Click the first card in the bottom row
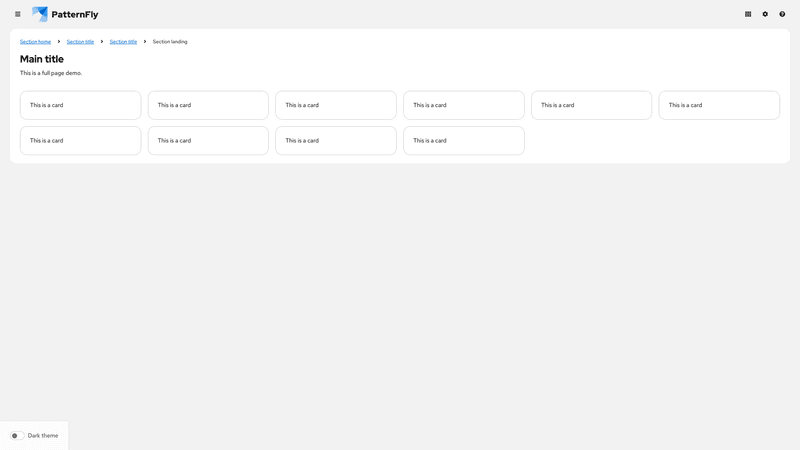 (x=80, y=140)
